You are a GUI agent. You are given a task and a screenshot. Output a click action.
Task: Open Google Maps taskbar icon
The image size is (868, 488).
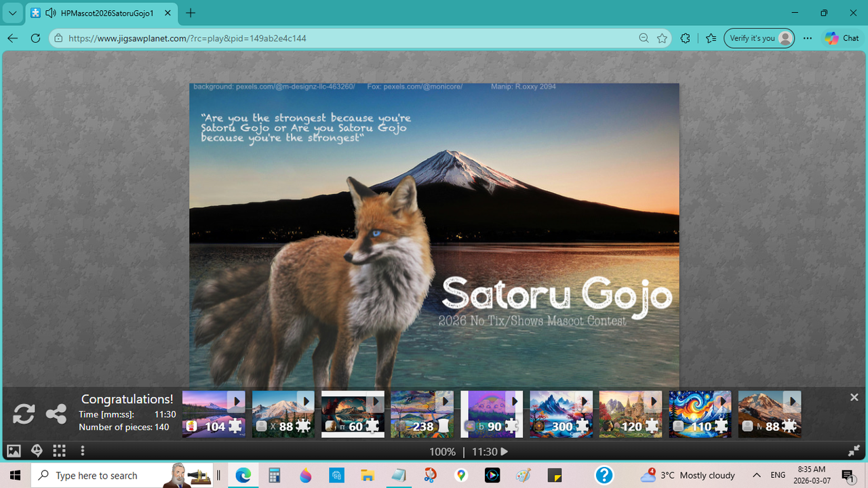pos(461,475)
